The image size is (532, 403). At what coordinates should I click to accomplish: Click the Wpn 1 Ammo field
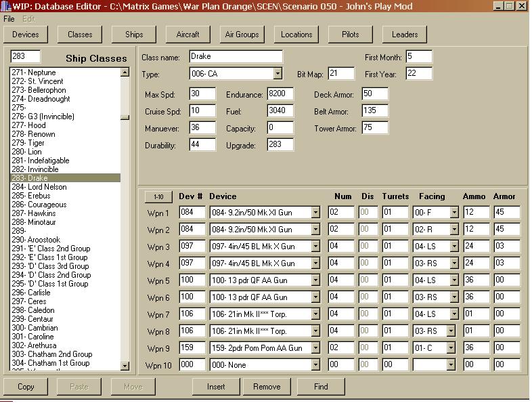click(476, 213)
